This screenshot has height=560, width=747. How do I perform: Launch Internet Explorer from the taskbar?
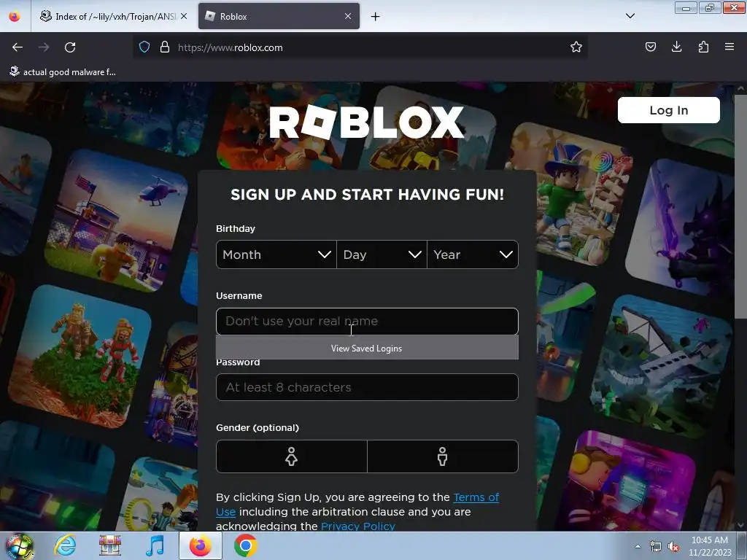[x=65, y=546]
